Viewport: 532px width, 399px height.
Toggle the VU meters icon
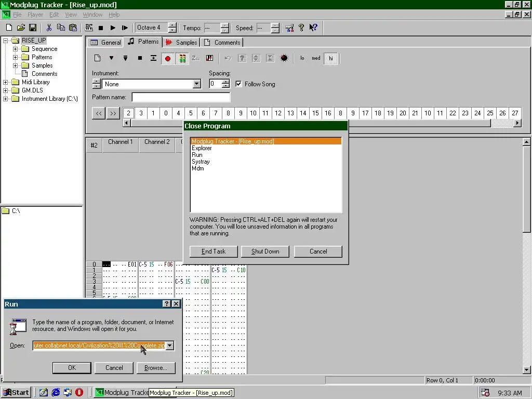pyautogui.click(x=182, y=58)
